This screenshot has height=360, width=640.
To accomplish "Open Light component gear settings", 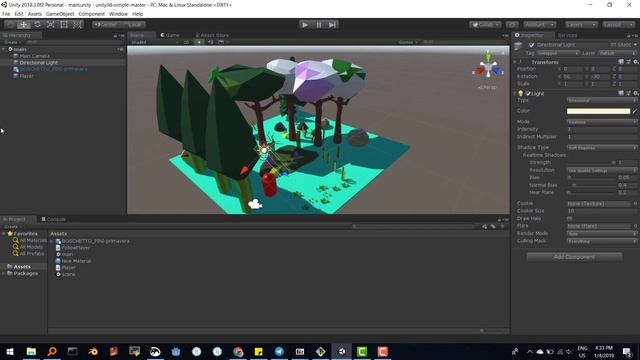I will pyautogui.click(x=636, y=93).
